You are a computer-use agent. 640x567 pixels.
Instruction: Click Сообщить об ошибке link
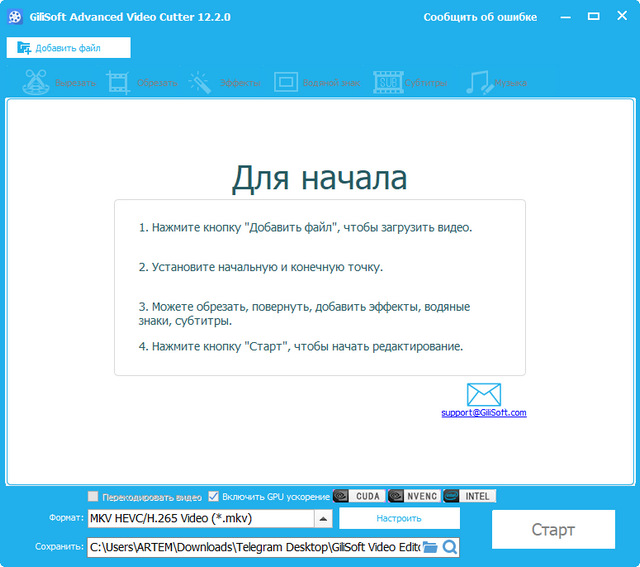coord(480,17)
